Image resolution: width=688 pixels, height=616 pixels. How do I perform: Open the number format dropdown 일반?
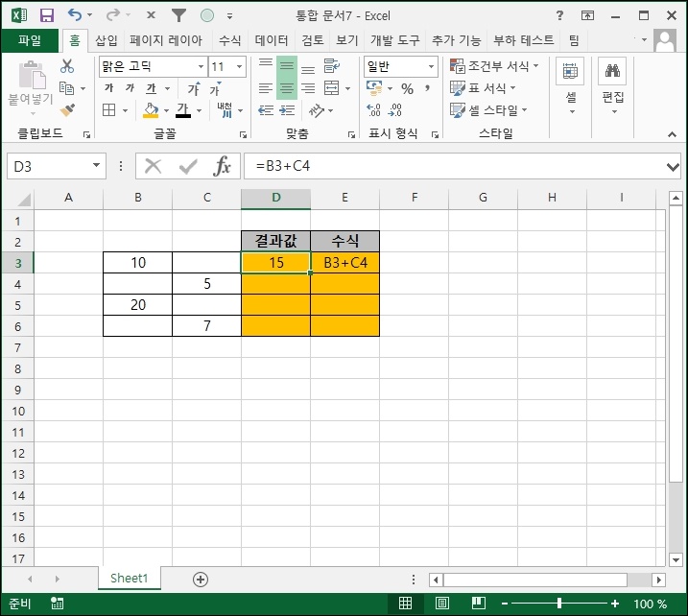pos(431,67)
